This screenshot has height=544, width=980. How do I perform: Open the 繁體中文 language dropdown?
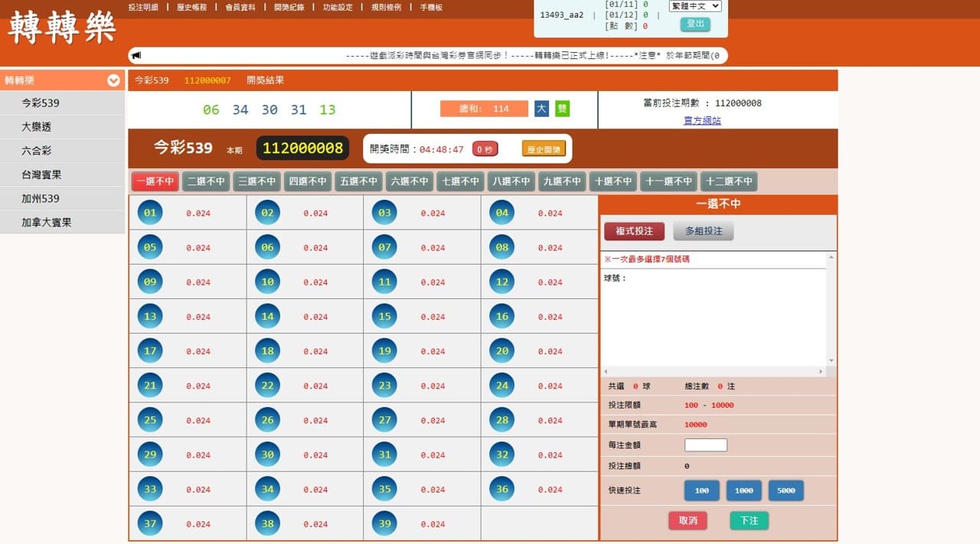coord(695,6)
